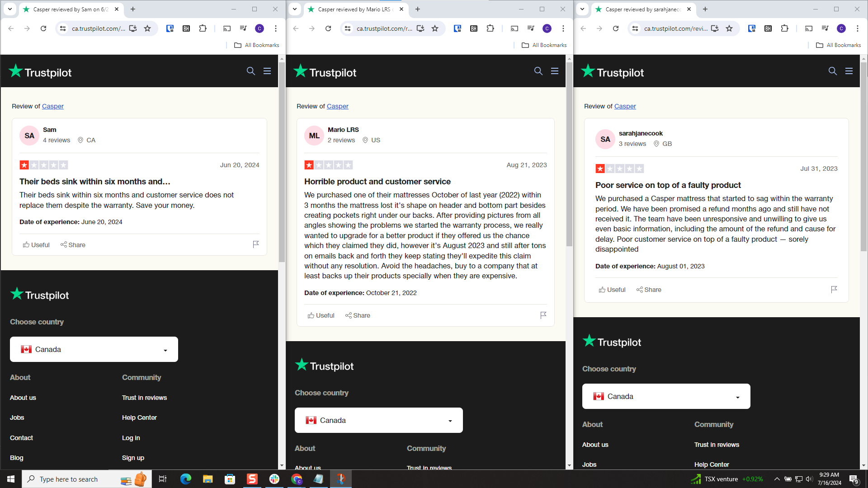Open Chrome three-dot menu in left window
This screenshot has height=488, width=868.
tap(276, 28)
